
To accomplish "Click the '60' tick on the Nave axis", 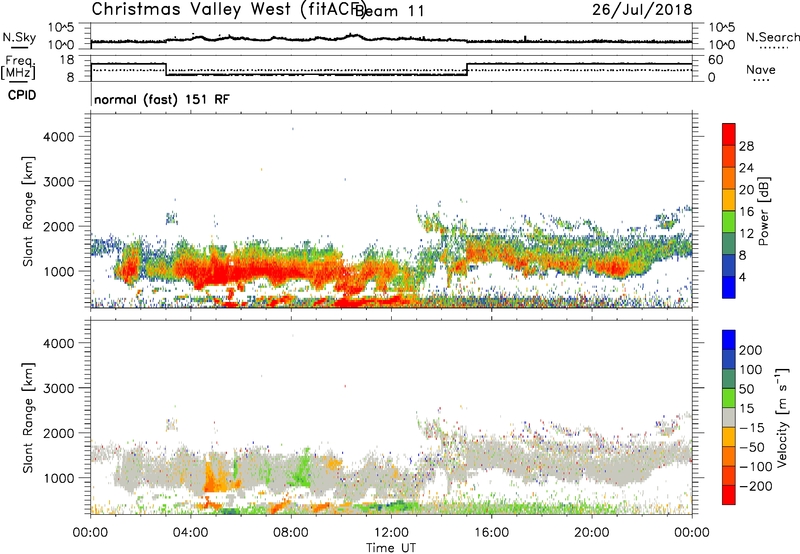I will (x=716, y=60).
